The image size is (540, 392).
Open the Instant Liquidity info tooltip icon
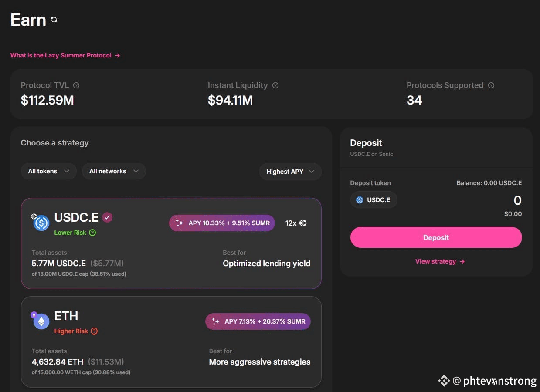(275, 85)
